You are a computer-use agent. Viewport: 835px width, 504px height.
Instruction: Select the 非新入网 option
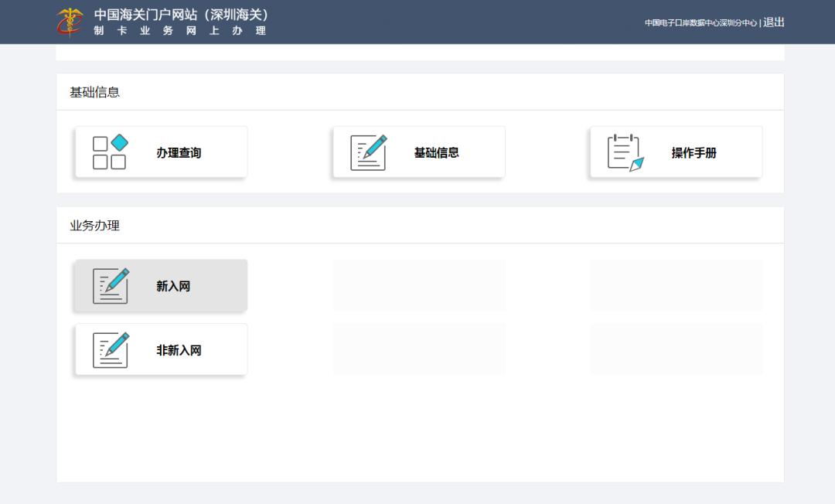[160, 349]
